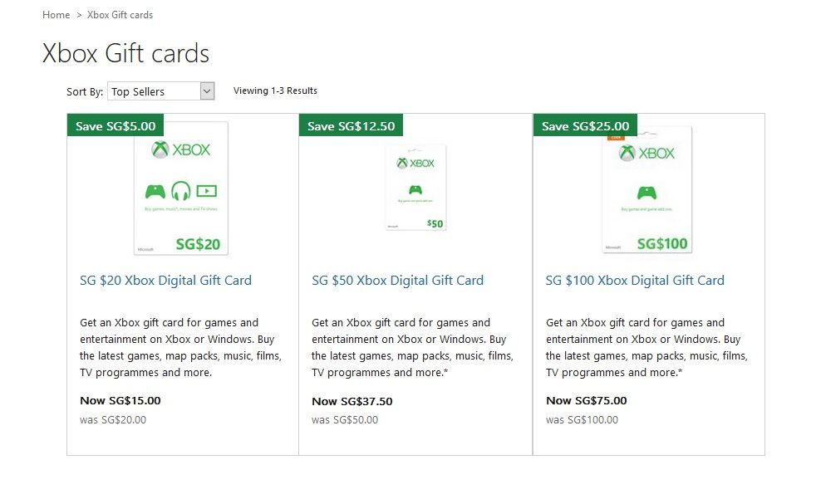Open SG $100 Xbox Digital Gift Card link
This screenshot has height=504, width=816.
pyautogui.click(x=635, y=281)
